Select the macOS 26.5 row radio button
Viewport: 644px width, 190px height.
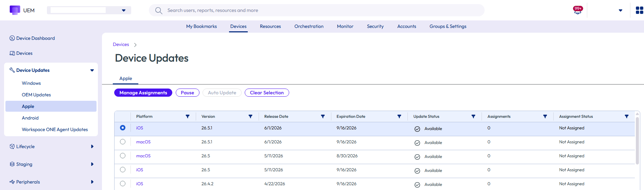click(123, 156)
